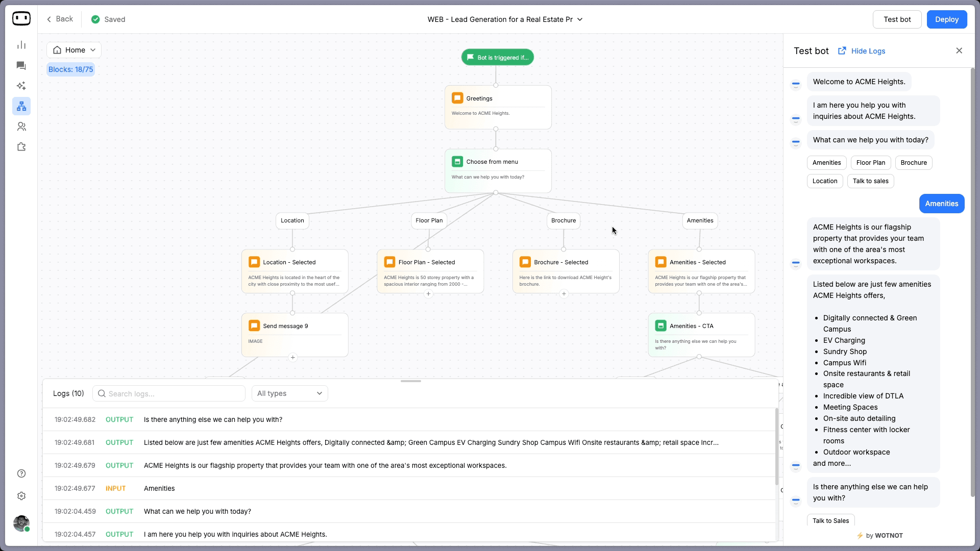The width and height of the screenshot is (980, 551).
Task: Open the integrations puzzle sidebar icon
Action: [21, 147]
